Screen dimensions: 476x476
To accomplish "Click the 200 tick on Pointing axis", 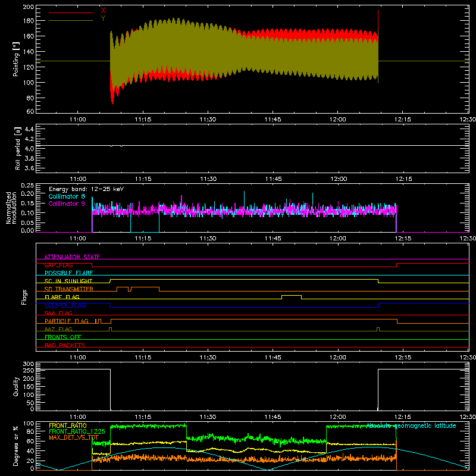I will [x=29, y=7].
